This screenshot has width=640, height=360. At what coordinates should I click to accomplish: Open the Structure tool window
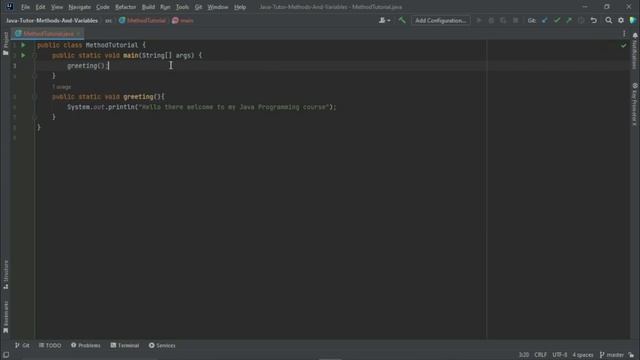click(6, 274)
